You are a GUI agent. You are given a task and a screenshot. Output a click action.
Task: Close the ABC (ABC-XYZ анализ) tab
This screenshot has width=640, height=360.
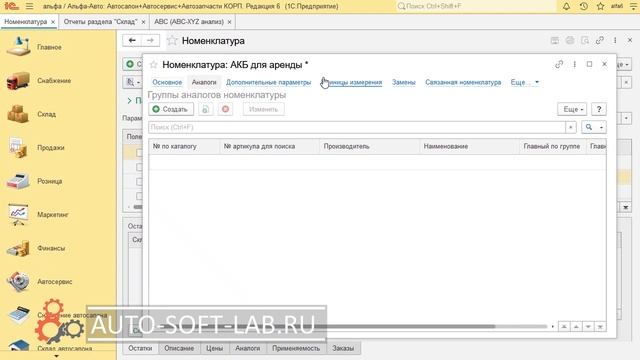coord(229,22)
